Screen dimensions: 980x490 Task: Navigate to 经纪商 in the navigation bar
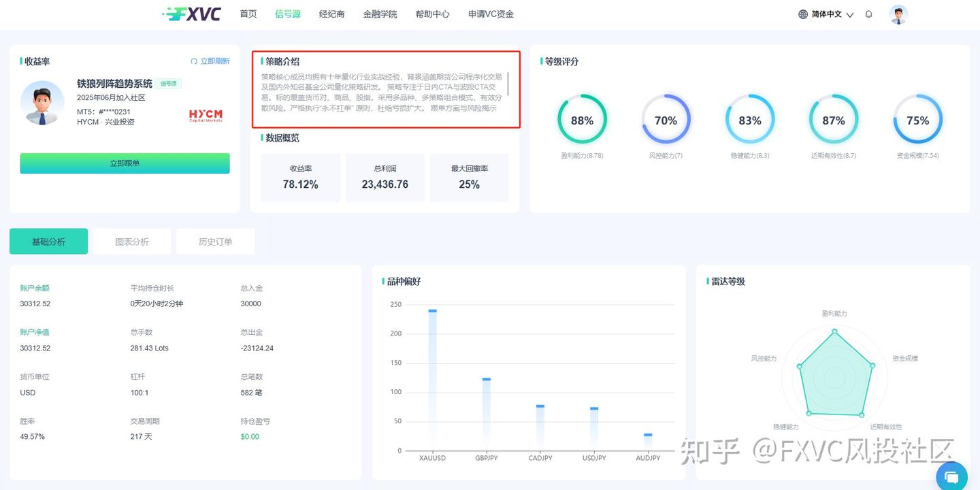click(x=331, y=14)
